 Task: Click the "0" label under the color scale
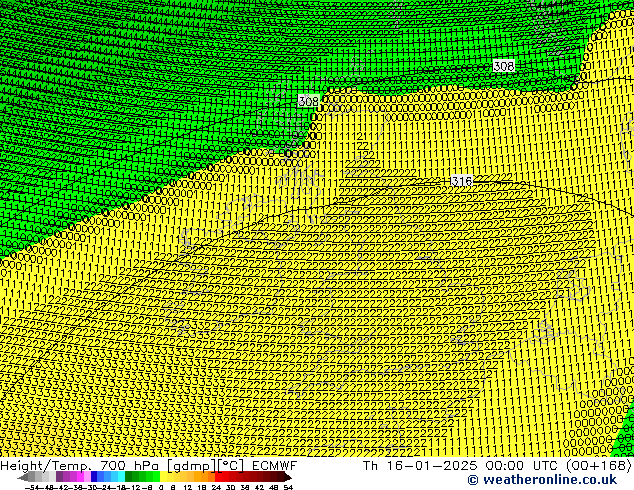point(161,487)
